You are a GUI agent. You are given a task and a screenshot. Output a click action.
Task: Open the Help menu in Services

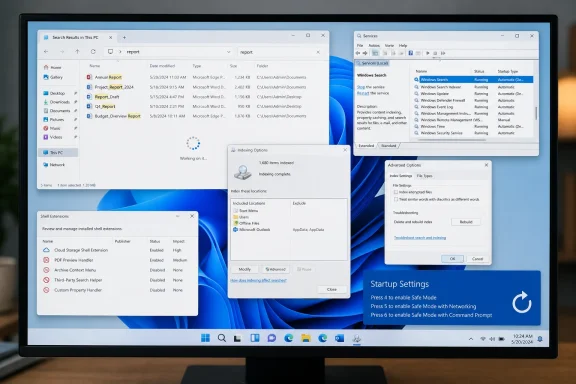coord(403,46)
